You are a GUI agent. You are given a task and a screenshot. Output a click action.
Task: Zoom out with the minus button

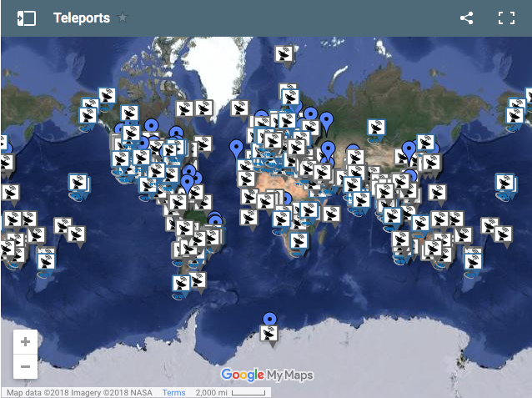point(26,366)
